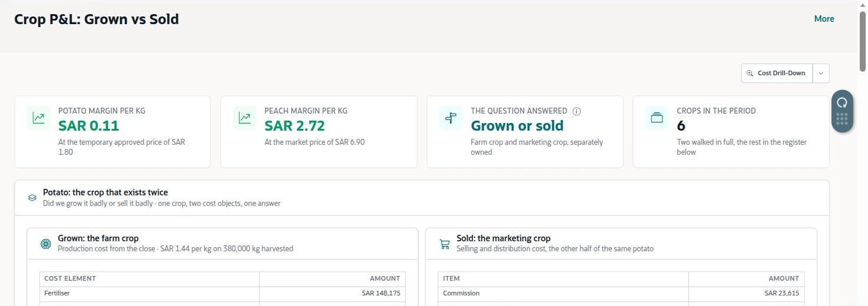Image resolution: width=868 pixels, height=306 pixels.
Task: Click the 'Did we grow it badly' subtitle
Action: point(161,204)
